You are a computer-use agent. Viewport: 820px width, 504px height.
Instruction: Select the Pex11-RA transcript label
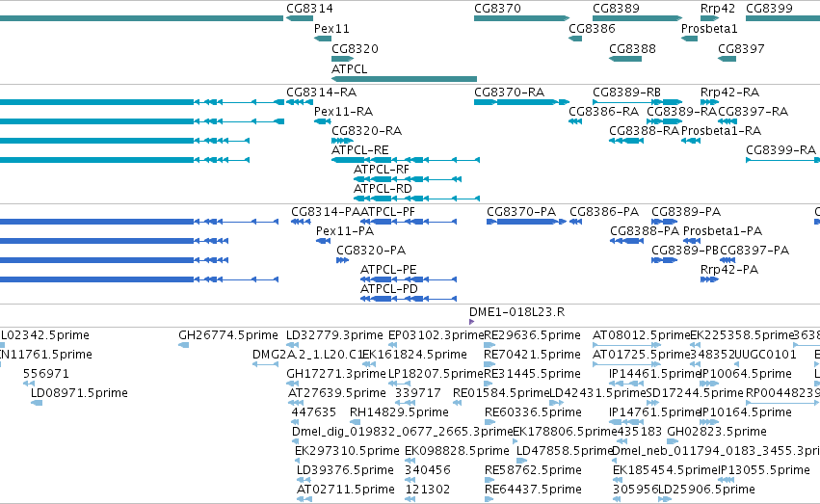344,112
